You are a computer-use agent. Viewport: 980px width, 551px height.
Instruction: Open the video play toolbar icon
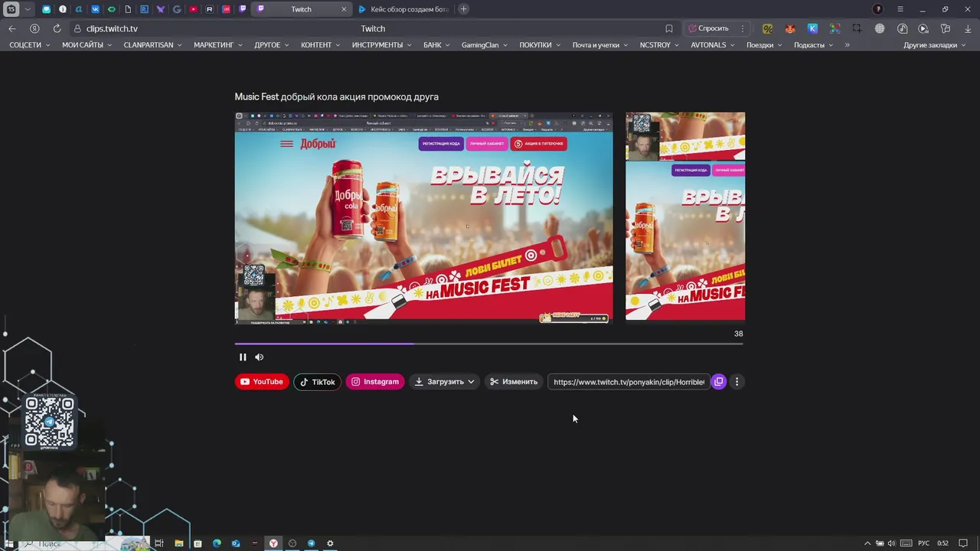pyautogui.click(x=923, y=28)
